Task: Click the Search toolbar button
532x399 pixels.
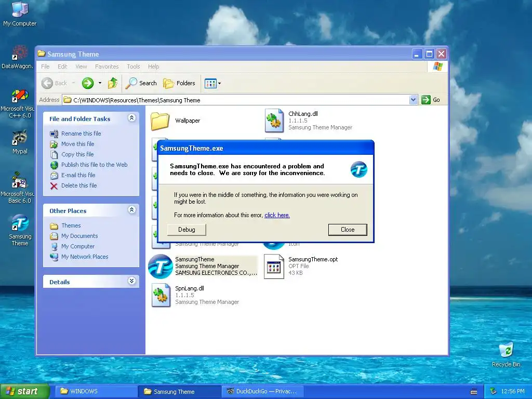Action: pyautogui.click(x=141, y=83)
